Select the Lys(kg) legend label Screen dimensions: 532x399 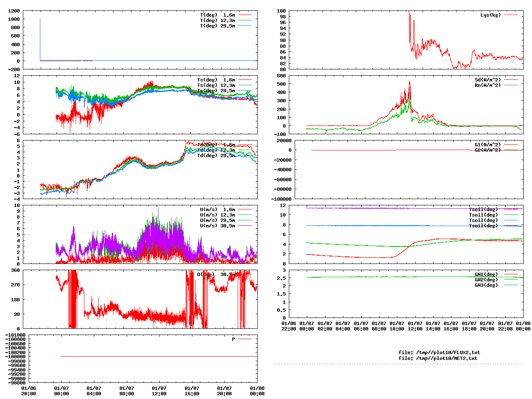pyautogui.click(x=490, y=15)
